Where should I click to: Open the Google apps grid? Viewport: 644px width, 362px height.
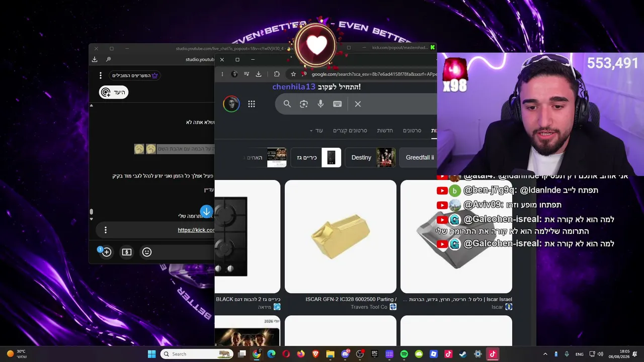click(252, 104)
